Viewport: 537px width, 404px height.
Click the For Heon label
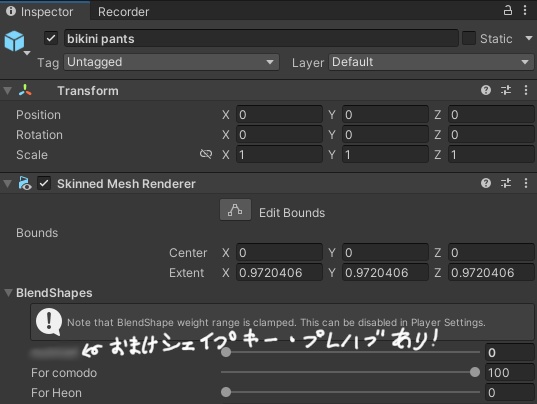coord(57,392)
